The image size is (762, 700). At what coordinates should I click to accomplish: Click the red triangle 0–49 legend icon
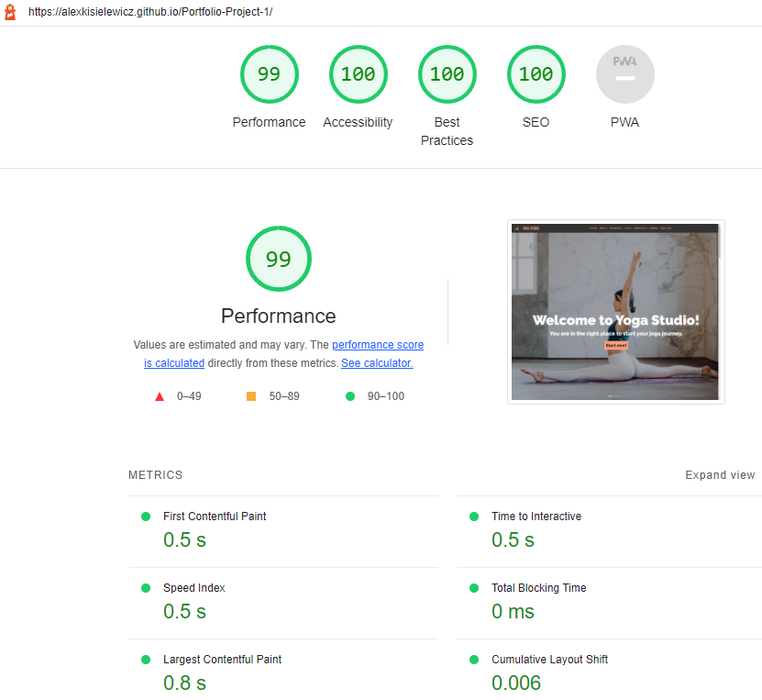tap(160, 396)
